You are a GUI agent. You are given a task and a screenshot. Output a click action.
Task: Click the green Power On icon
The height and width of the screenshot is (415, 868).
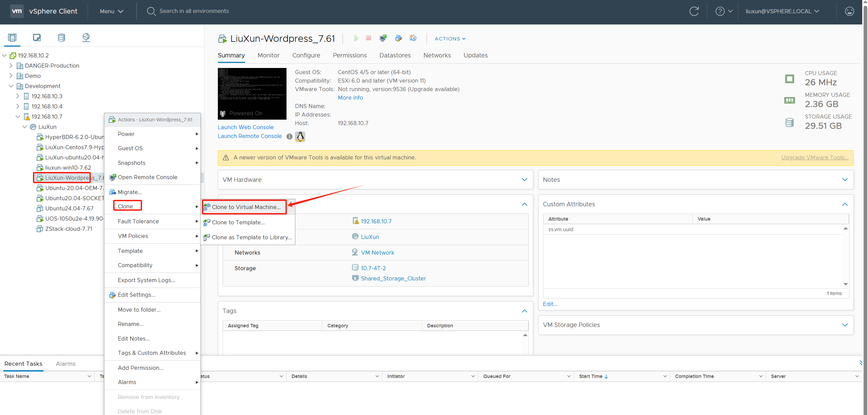click(356, 38)
